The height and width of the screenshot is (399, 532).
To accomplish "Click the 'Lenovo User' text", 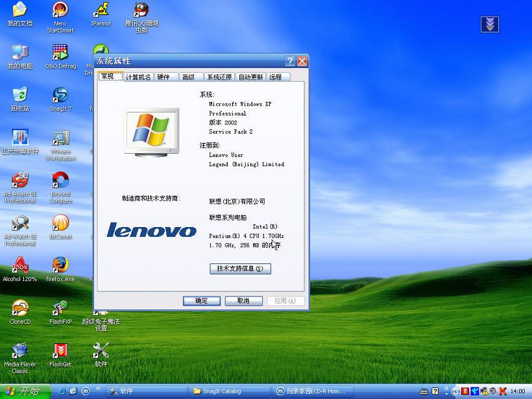I will 226,155.
